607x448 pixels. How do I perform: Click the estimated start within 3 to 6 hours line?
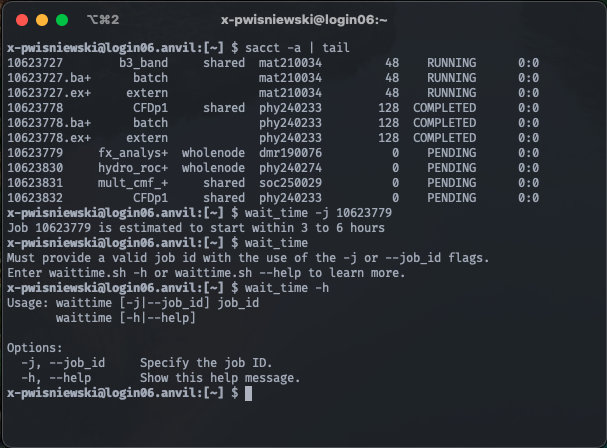pyautogui.click(x=196, y=228)
